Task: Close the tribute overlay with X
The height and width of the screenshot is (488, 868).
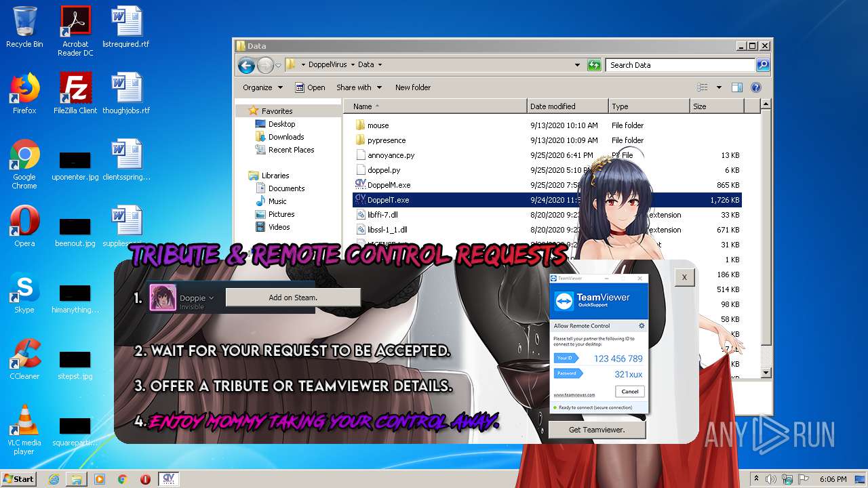Action: coord(684,277)
